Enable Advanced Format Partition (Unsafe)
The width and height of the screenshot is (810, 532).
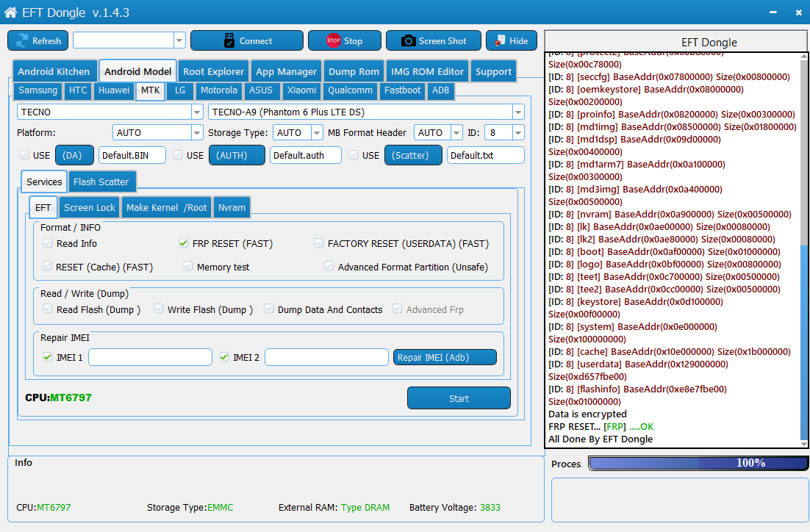point(329,266)
